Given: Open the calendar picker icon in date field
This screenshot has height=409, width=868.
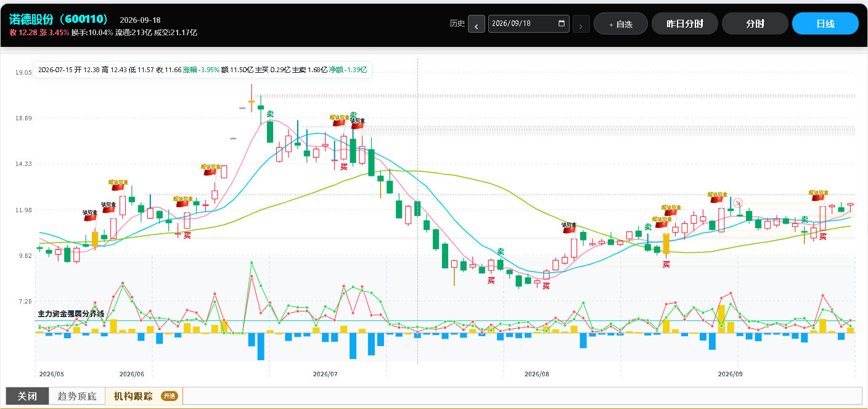Looking at the screenshot, I should 561,23.
